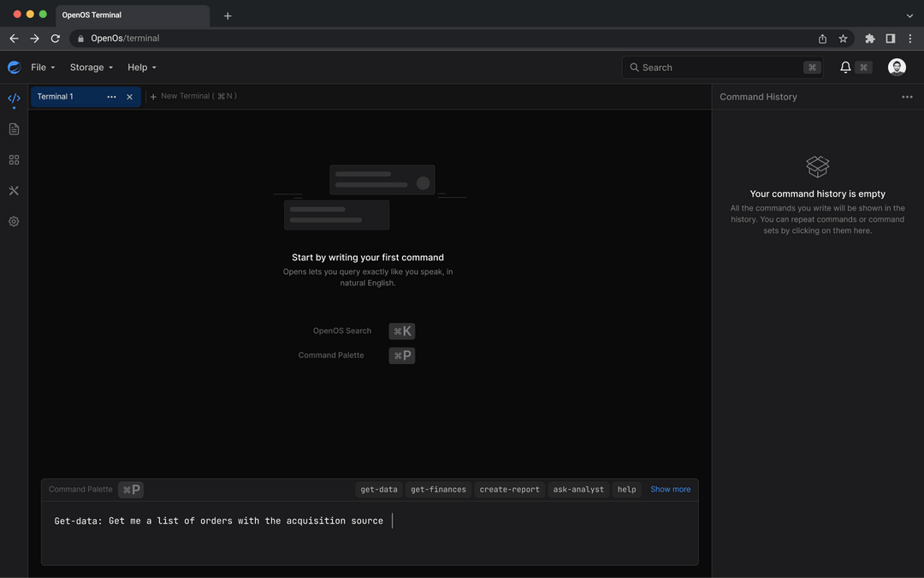Open the Help dropdown menu

(142, 68)
